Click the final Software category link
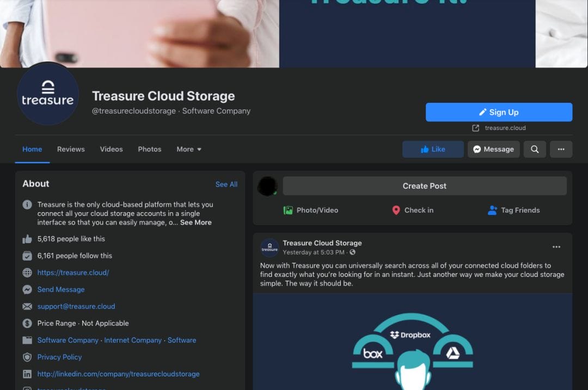 182,340
